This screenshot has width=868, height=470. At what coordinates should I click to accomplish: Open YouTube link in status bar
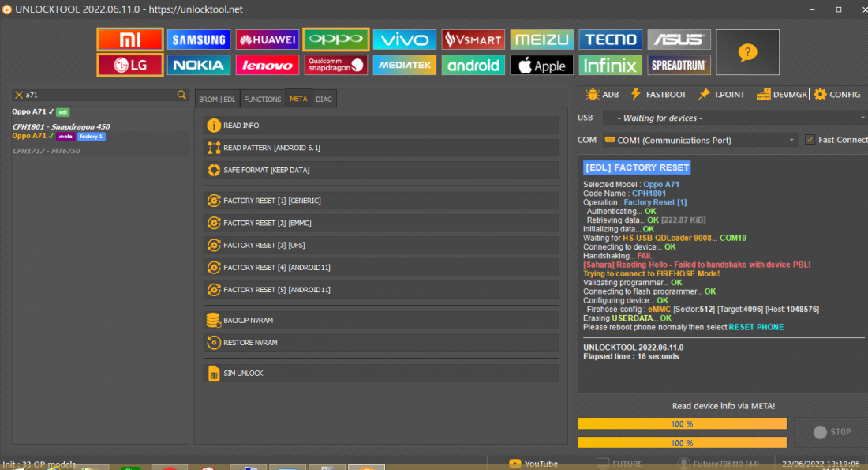(x=533, y=464)
